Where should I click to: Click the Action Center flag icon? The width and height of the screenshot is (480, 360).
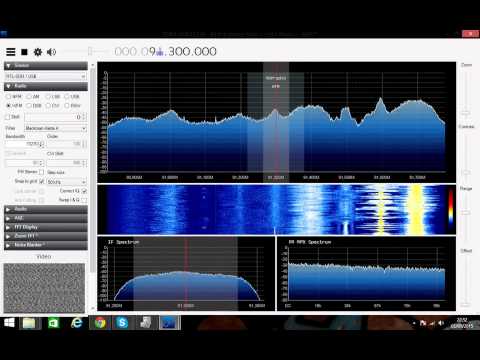(x=423, y=323)
